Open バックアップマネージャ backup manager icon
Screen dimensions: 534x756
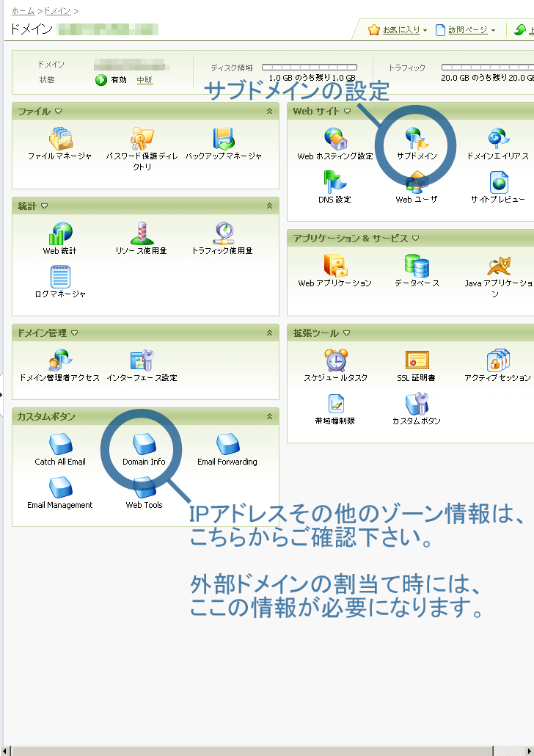point(224,139)
